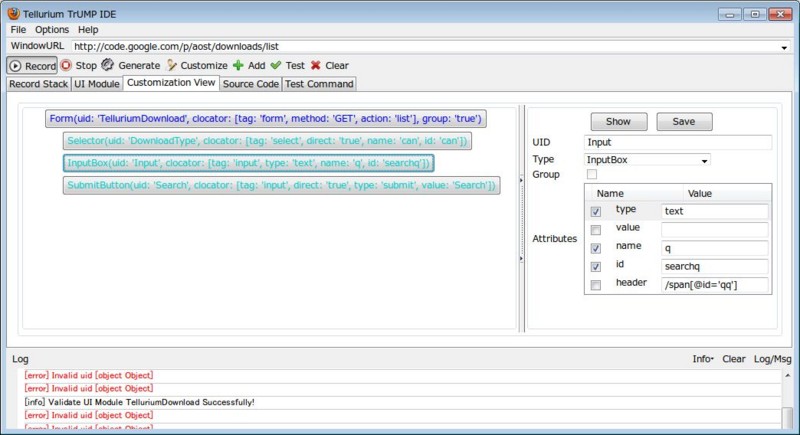Click the empty value attribute field
The width and height of the screenshot is (800, 435).
[715, 229]
